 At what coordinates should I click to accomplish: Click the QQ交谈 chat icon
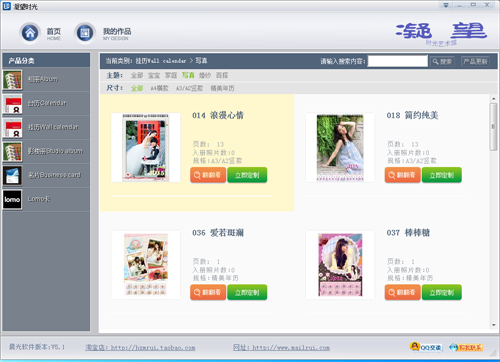426,347
